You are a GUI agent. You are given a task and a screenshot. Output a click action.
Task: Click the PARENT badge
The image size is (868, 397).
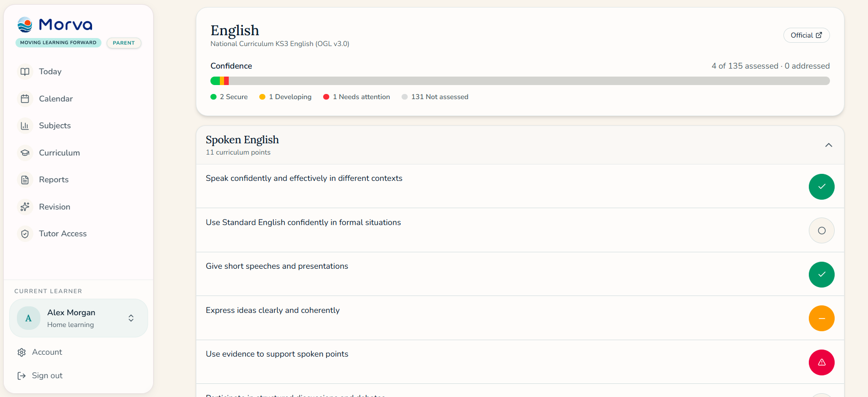pos(124,43)
